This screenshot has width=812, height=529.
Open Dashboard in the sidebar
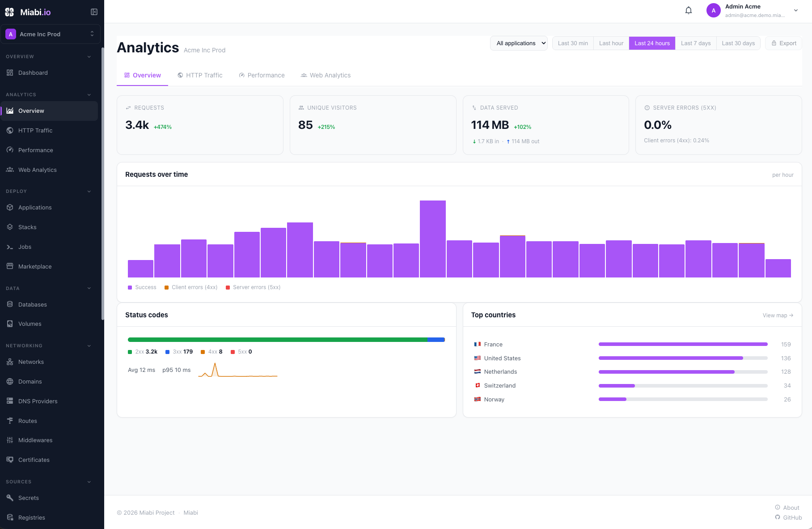click(x=49, y=73)
